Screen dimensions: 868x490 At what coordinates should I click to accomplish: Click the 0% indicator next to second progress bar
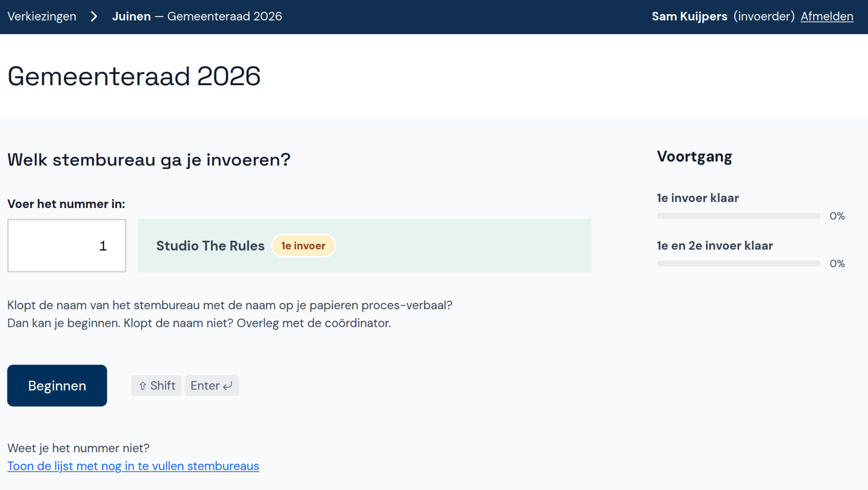click(837, 263)
